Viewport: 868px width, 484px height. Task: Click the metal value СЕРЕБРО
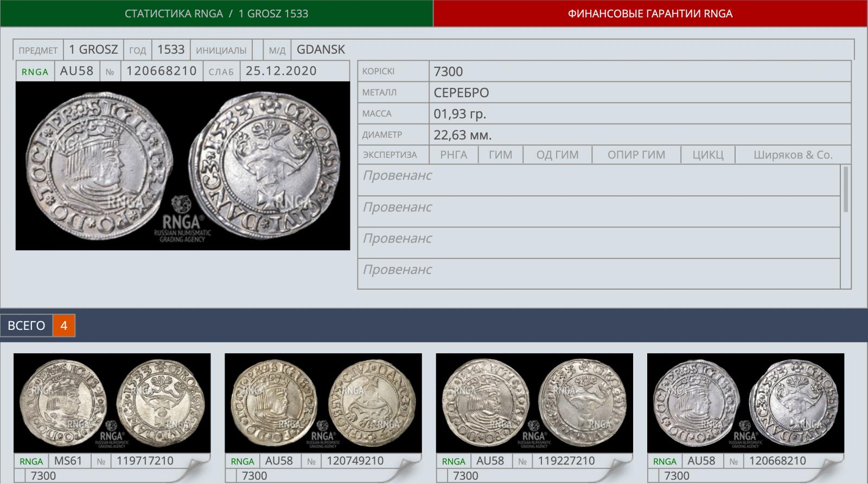(461, 93)
